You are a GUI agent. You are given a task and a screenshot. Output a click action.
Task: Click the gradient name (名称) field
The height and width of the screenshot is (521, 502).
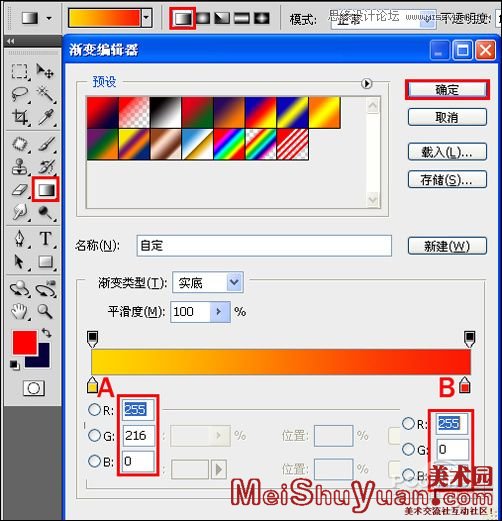coord(264,246)
